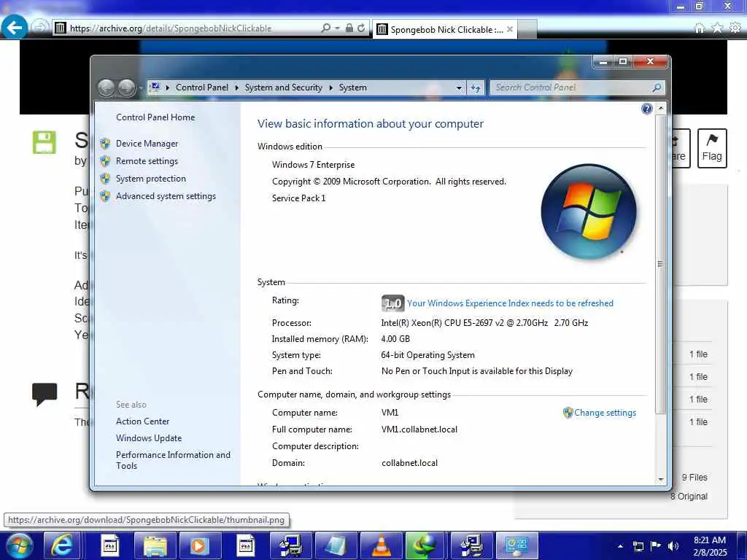Click Control Panel in the address breadcrumb
Viewport: 747px width, 560px height.
point(202,87)
